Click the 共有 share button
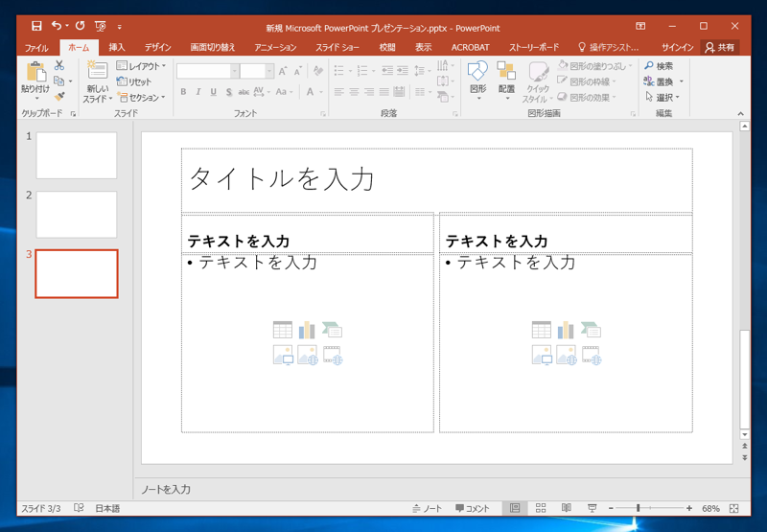The width and height of the screenshot is (767, 532). (x=720, y=47)
